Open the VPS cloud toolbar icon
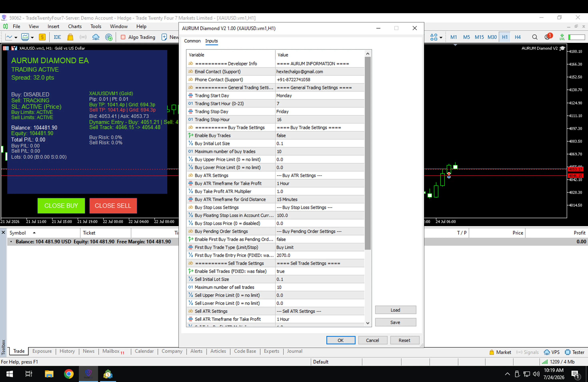 [96, 37]
